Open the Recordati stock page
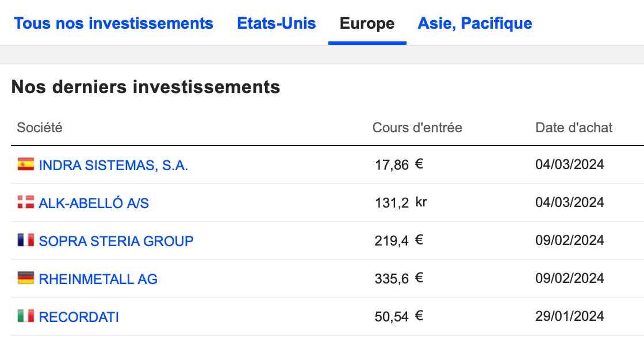 pos(79,316)
